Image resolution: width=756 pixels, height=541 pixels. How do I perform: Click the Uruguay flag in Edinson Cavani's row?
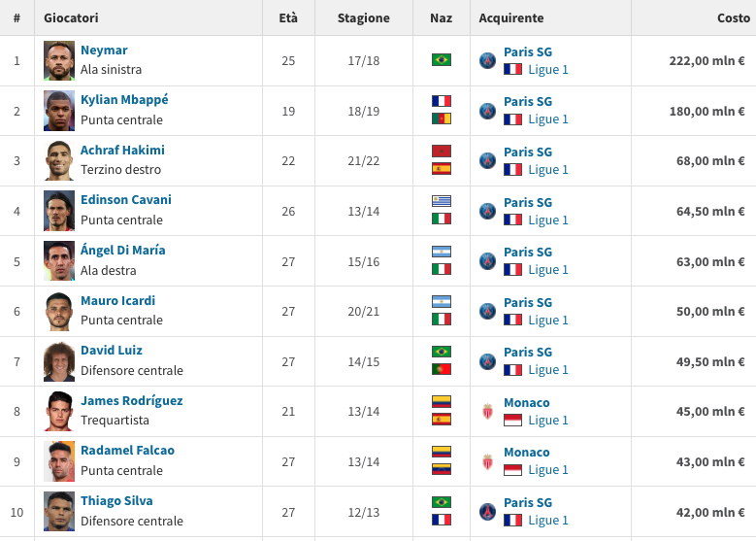(441, 201)
